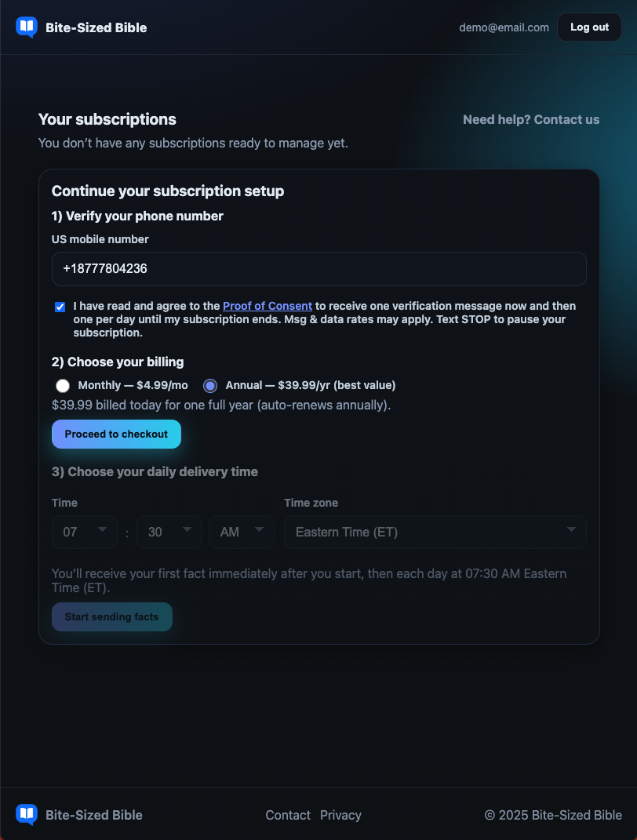Open the AM/PM selector
637x840 pixels.
click(x=235, y=532)
